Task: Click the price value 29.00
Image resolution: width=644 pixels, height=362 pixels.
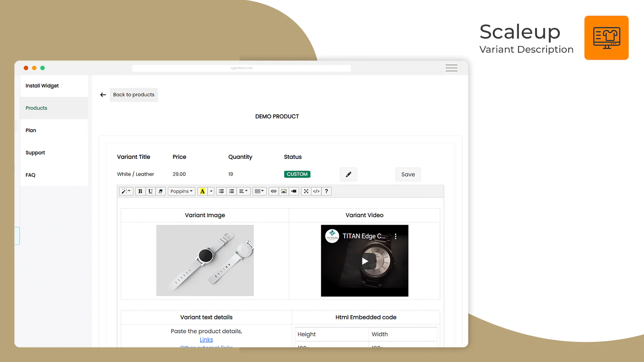Action: point(179,174)
